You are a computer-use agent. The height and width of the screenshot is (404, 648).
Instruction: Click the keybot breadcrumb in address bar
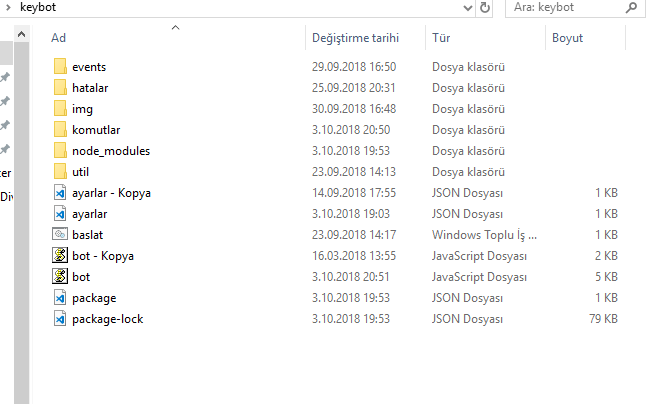[x=38, y=7]
